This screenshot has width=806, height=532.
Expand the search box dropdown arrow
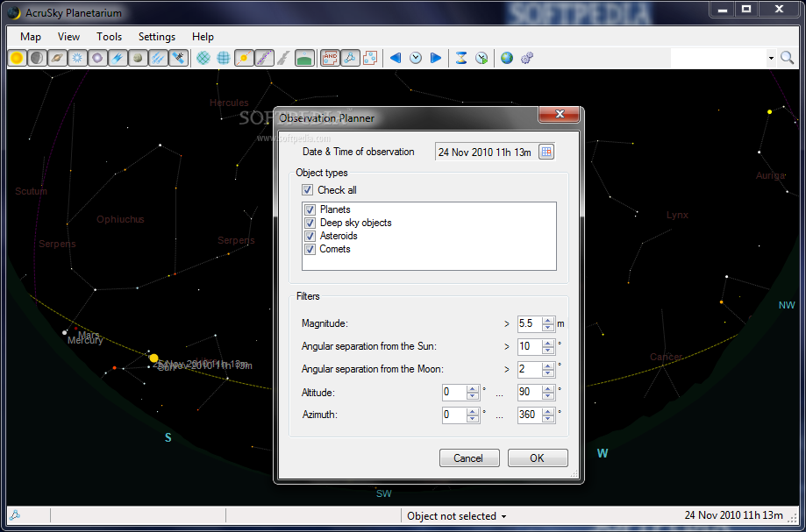pos(771,58)
